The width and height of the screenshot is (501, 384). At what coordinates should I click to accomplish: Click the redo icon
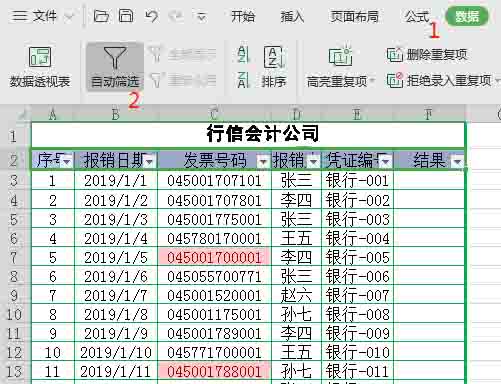pyautogui.click(x=176, y=16)
